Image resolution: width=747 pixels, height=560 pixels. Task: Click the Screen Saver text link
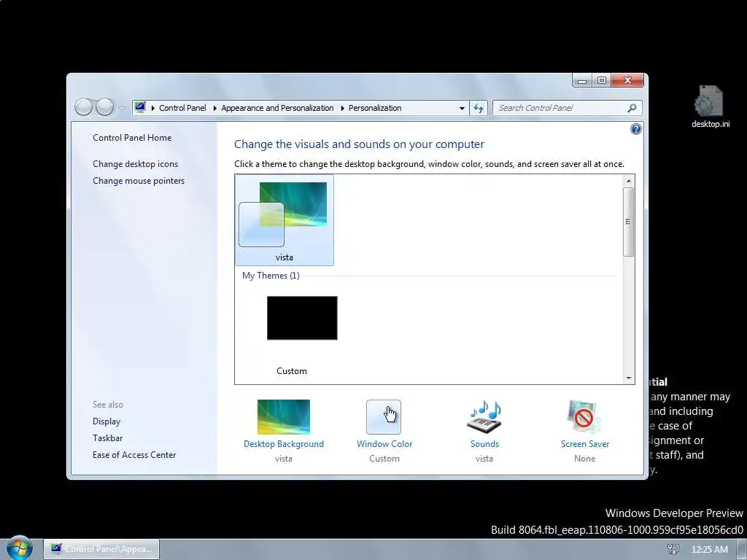click(585, 444)
